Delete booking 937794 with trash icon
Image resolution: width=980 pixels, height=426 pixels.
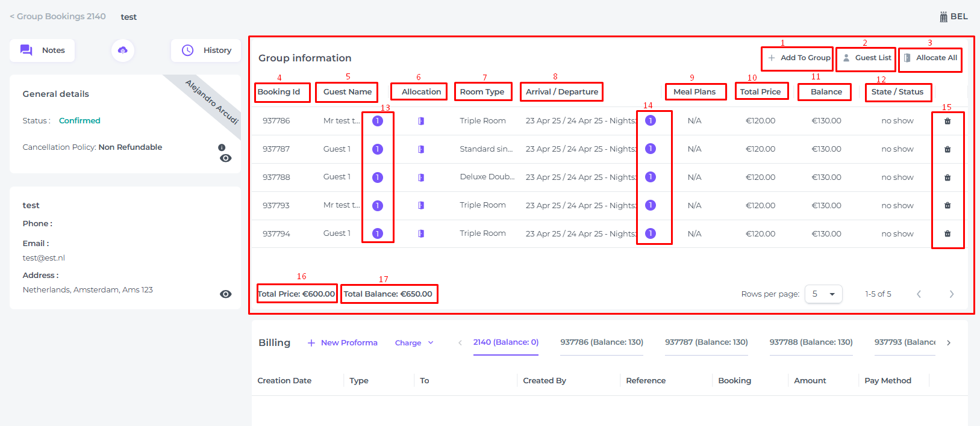click(x=947, y=233)
